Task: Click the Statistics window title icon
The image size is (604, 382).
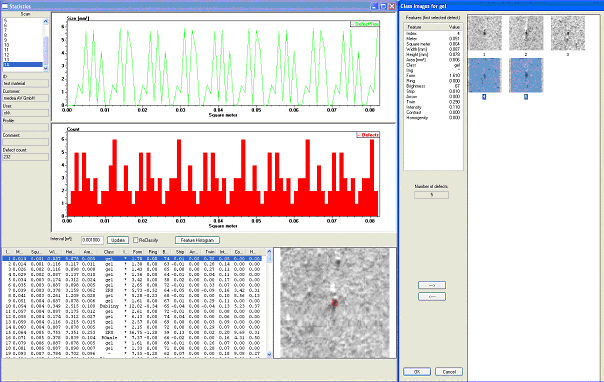Action: tap(5, 7)
